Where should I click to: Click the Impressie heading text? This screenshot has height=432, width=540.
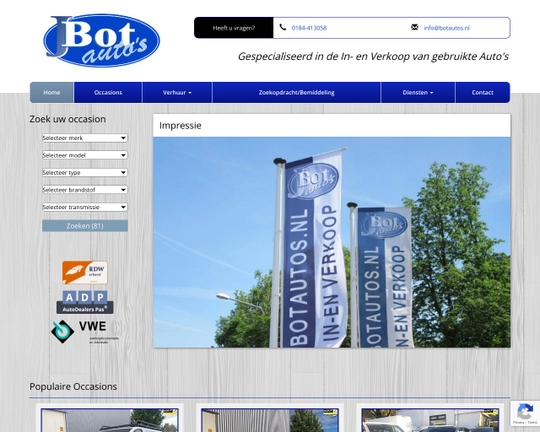coord(180,125)
